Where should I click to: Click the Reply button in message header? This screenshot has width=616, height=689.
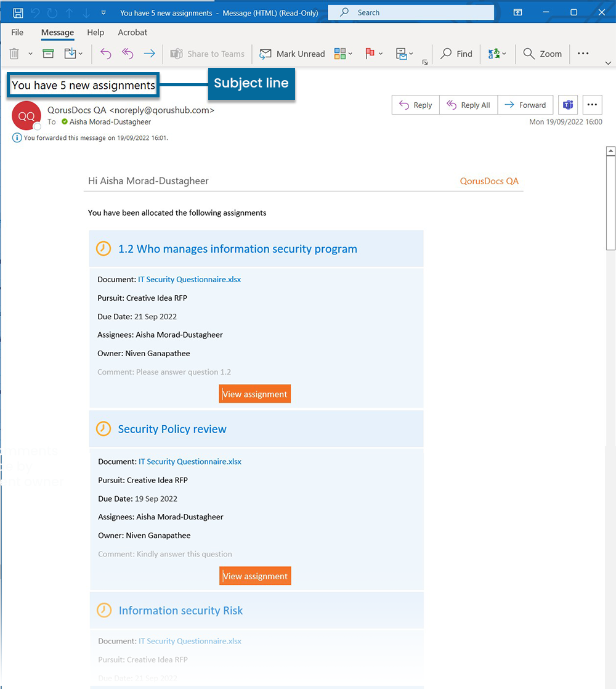415,105
